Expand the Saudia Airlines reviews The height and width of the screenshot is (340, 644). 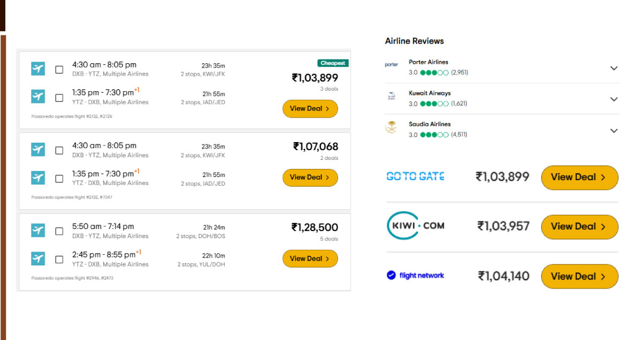614,130
